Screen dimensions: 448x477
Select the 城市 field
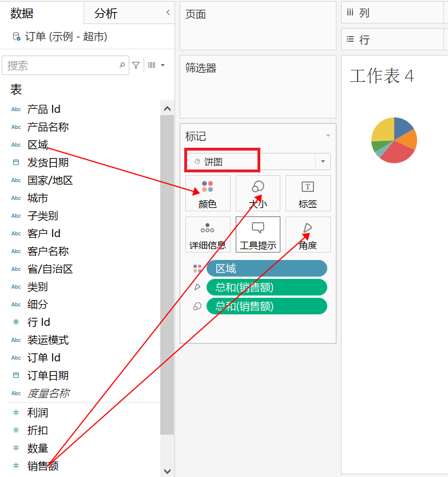(x=38, y=198)
